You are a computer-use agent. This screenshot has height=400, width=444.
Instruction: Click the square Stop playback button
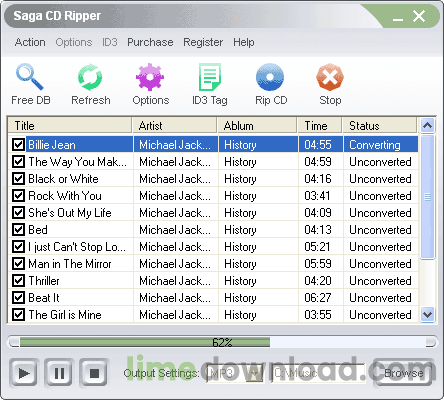94,373
